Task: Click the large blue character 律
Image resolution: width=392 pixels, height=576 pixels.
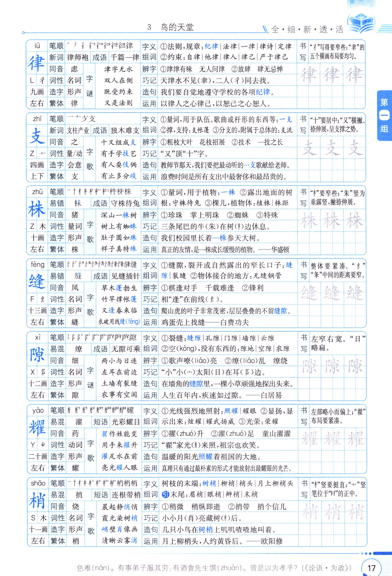Action: pos(37,63)
